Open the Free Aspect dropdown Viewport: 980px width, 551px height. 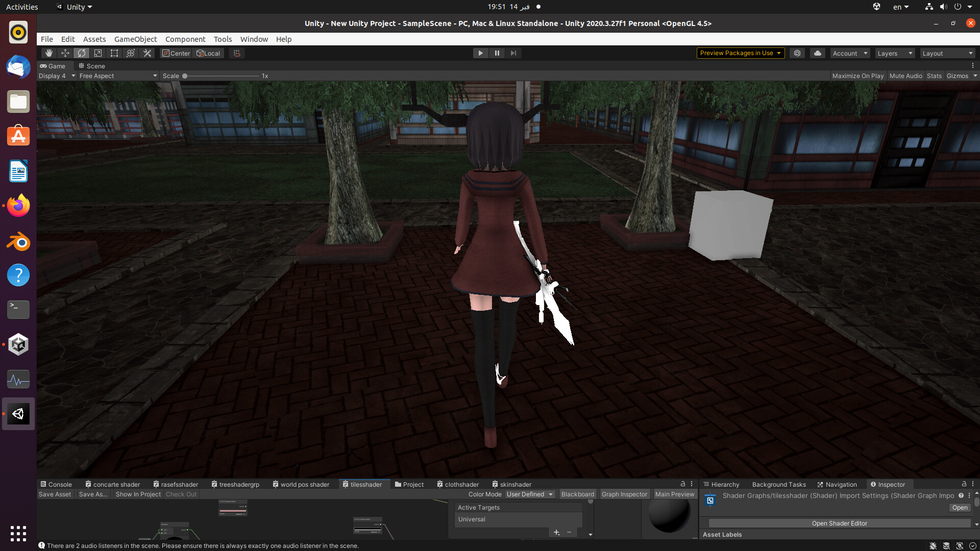pos(118,76)
